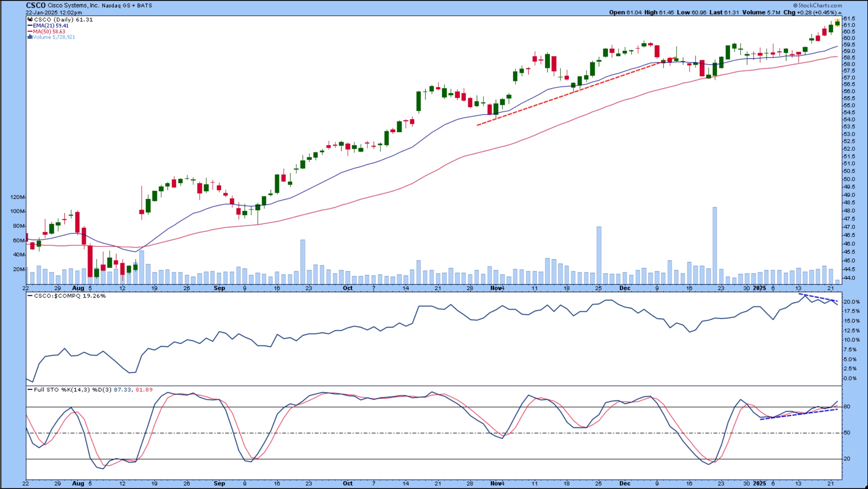868x489 pixels.
Task: Click the Volume 5,728,921 legend text
Action: [x=54, y=37]
